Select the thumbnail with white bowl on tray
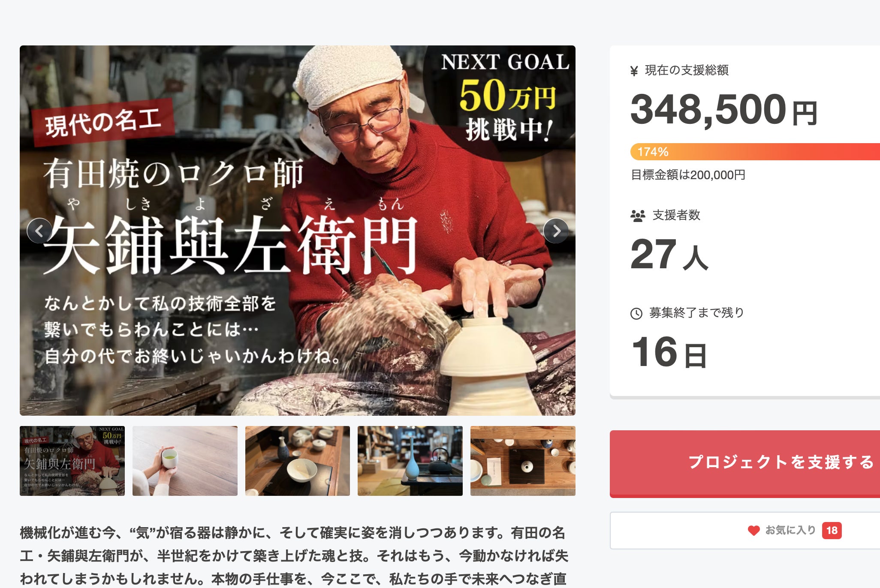 298,461
